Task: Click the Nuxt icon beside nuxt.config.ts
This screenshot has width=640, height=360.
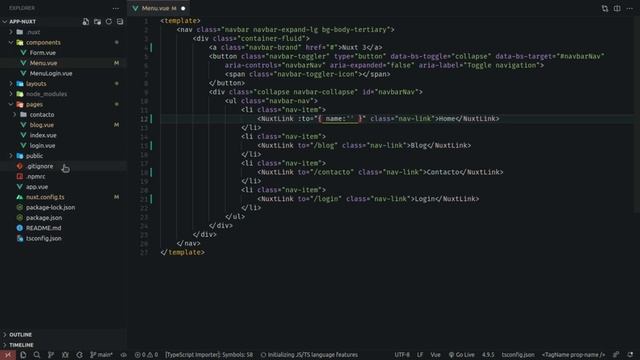Action: coord(20,197)
